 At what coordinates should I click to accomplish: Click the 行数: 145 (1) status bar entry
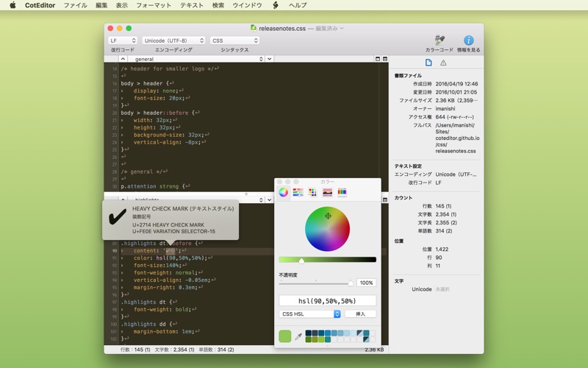(x=135, y=350)
